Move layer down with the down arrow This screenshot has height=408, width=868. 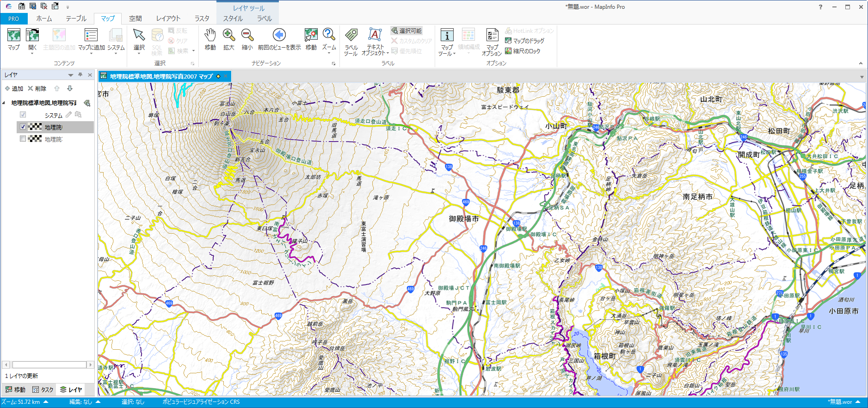(70, 88)
